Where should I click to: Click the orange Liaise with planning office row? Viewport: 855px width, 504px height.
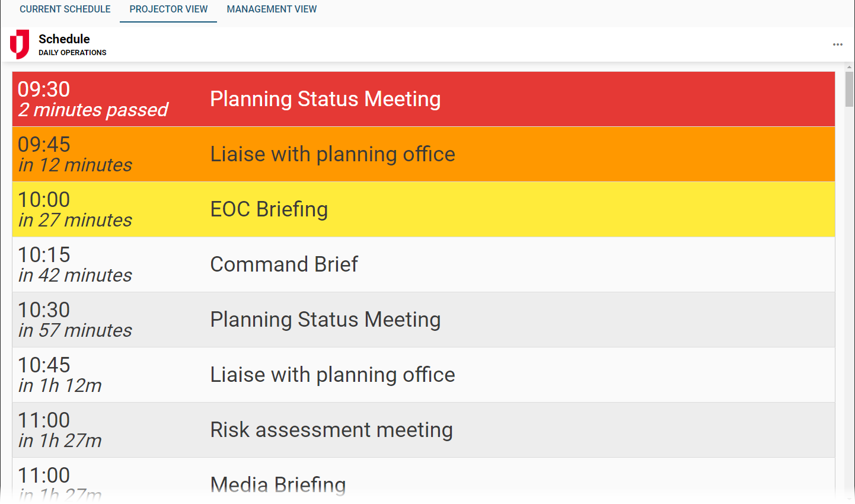click(x=423, y=154)
